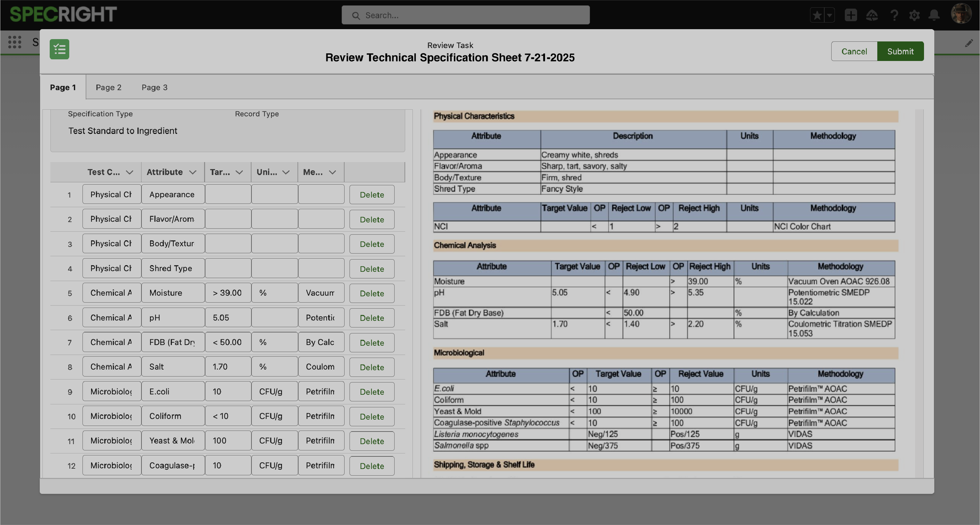The height and width of the screenshot is (525, 980).
Task: Click 'Fancy Style' in spec sheet
Action: click(562, 189)
